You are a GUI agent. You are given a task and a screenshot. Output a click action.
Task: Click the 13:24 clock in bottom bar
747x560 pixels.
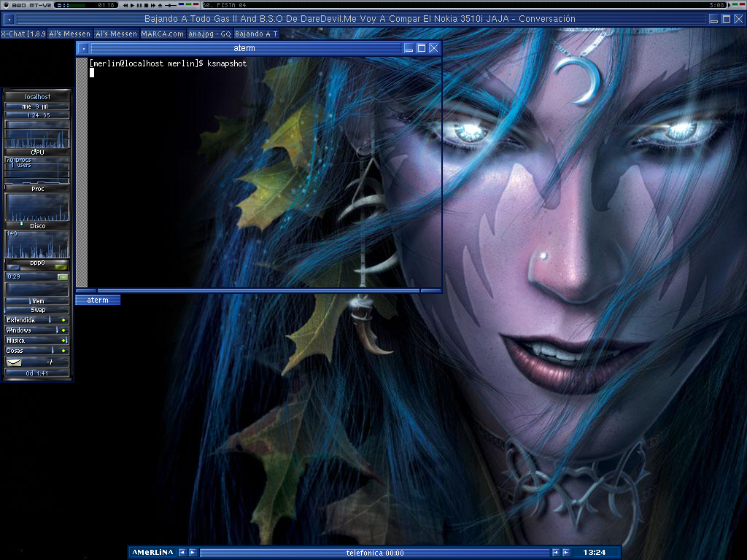pos(595,553)
